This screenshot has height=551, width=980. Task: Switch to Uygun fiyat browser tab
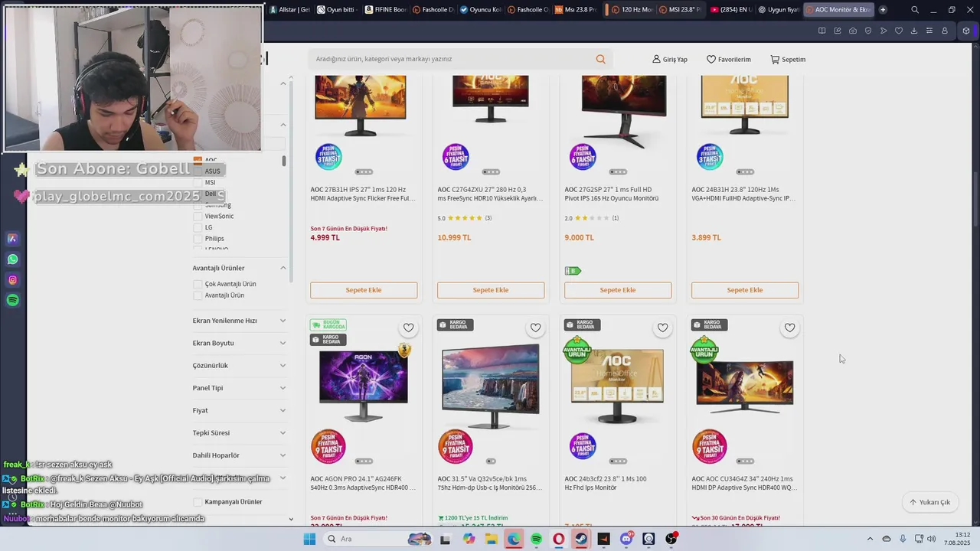pos(779,10)
